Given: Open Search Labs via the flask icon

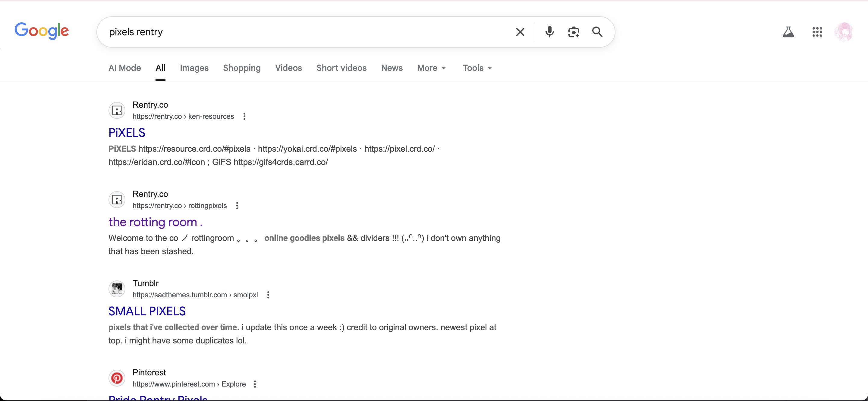Looking at the screenshot, I should pos(788,32).
